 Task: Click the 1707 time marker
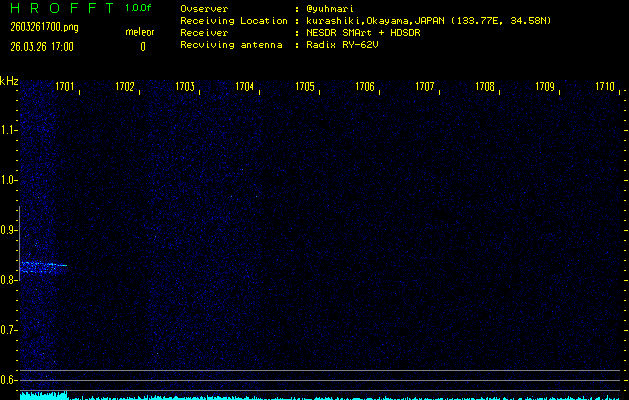click(425, 86)
